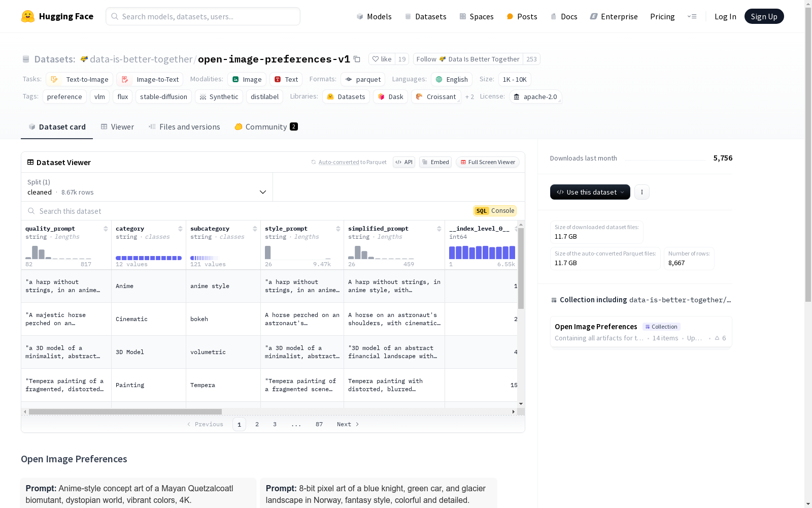Screen dimensions: 812x508
Task: Open Enterprise in the top navigation
Action: (x=614, y=16)
